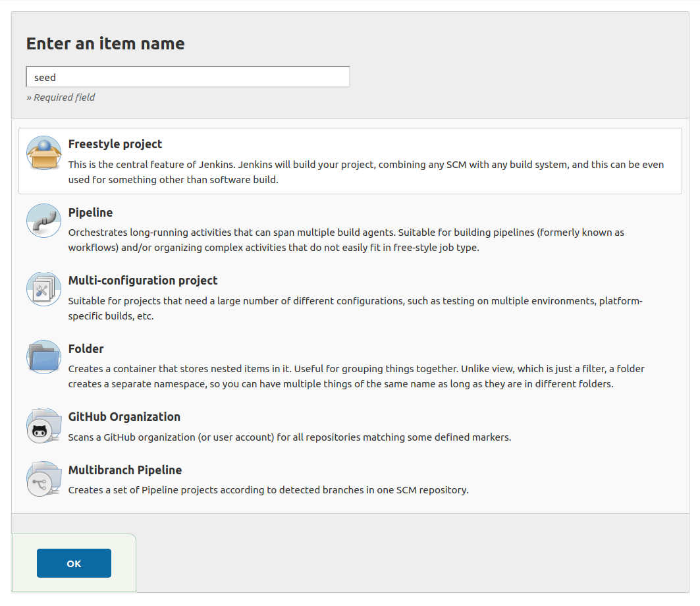This screenshot has height=606, width=700.
Task: Select the Freestyle project box icon
Action: pos(43,153)
